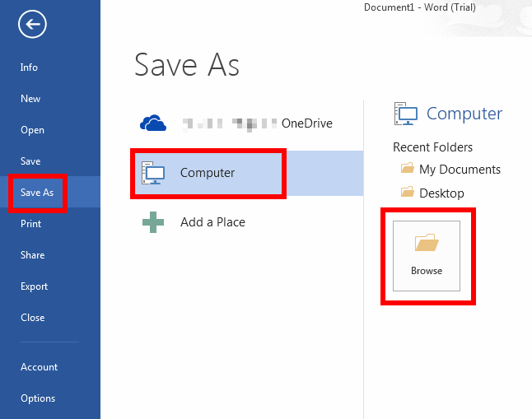Click the back arrow to exit backstage
This screenshot has height=419, width=532.
[x=33, y=25]
